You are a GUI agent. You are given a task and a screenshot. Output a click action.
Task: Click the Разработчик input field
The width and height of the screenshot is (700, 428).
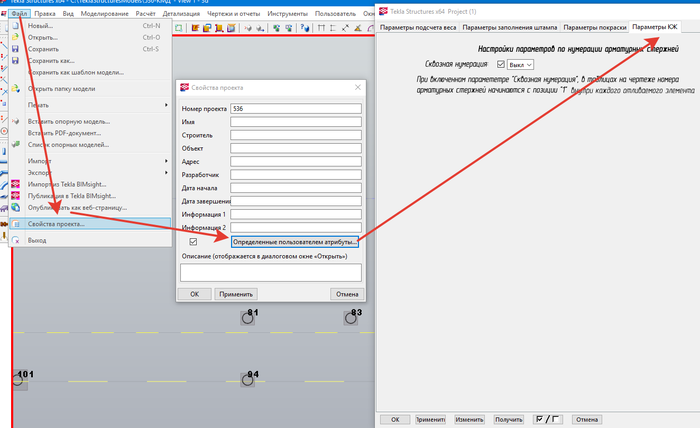click(x=296, y=175)
